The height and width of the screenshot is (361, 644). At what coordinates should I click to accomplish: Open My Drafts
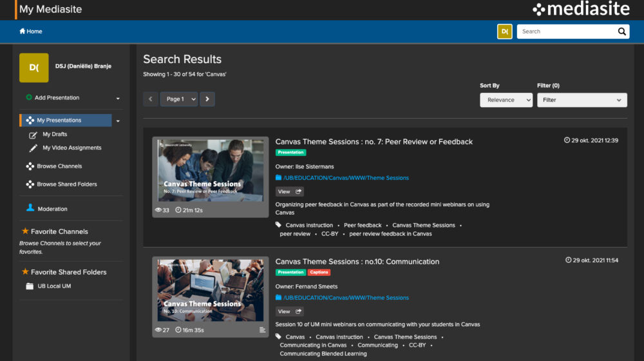pos(55,134)
